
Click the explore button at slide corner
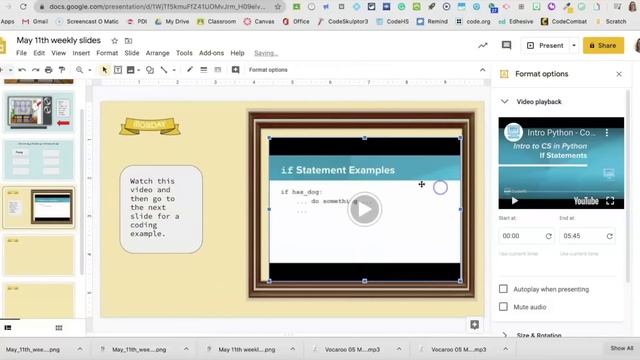(474, 324)
